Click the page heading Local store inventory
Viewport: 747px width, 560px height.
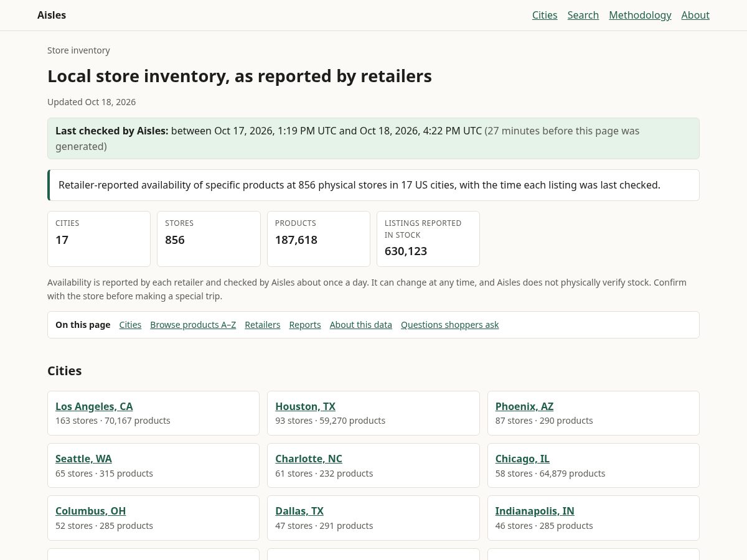[x=240, y=76]
